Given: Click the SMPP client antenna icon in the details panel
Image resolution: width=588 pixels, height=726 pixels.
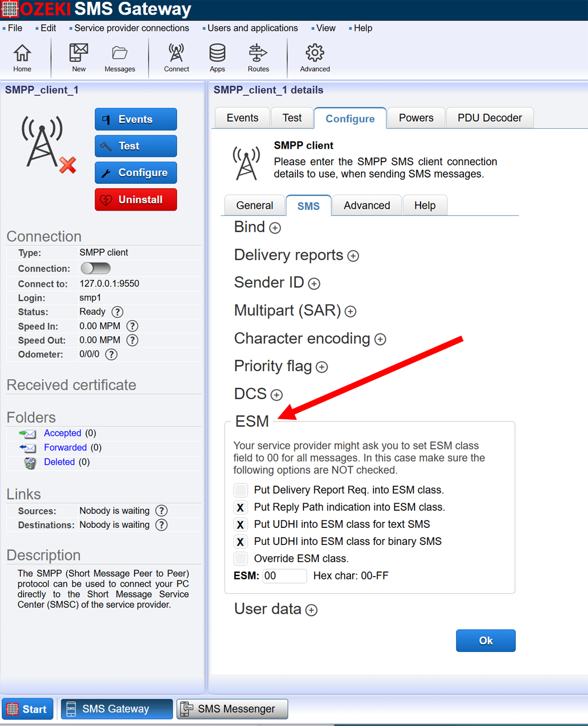Looking at the screenshot, I should [246, 163].
